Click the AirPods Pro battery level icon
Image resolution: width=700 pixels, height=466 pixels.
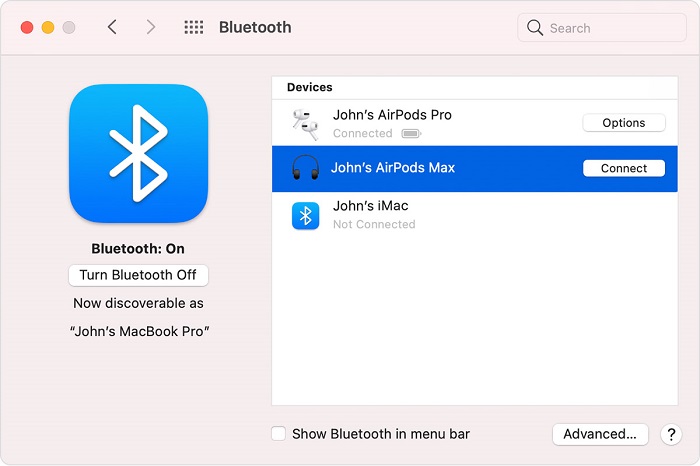(410, 133)
